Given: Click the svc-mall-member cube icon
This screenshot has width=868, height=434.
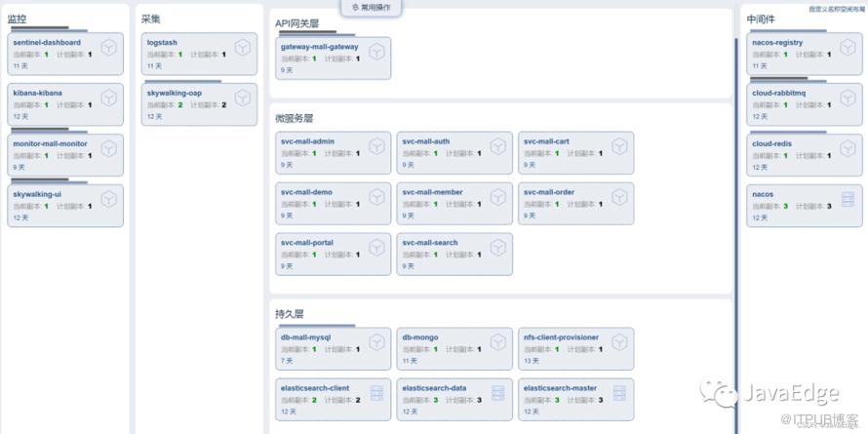Looking at the screenshot, I should coord(498,196).
